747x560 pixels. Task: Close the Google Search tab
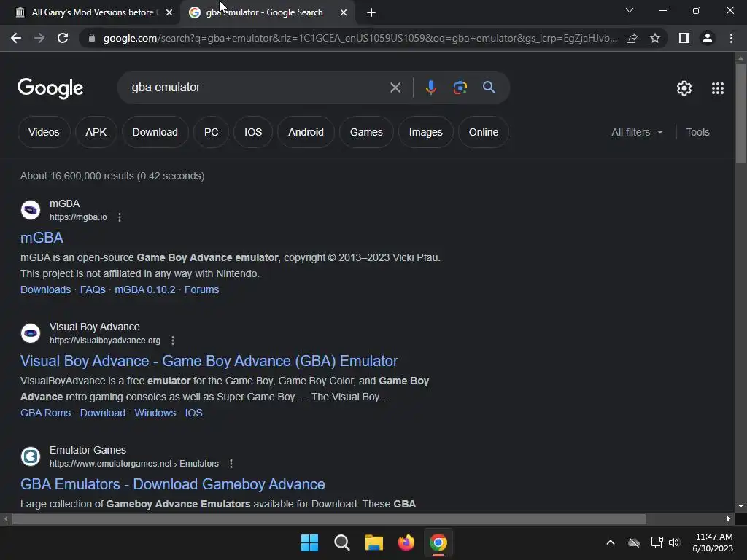(344, 12)
